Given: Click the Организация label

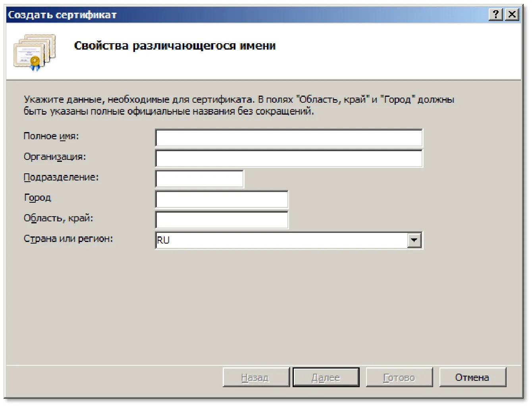Looking at the screenshot, I should [55, 157].
